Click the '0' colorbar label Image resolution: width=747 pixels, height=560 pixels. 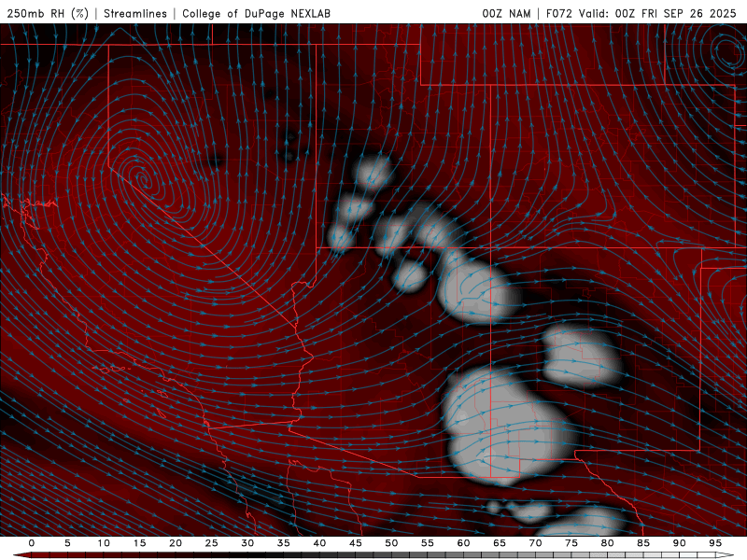coord(32,543)
